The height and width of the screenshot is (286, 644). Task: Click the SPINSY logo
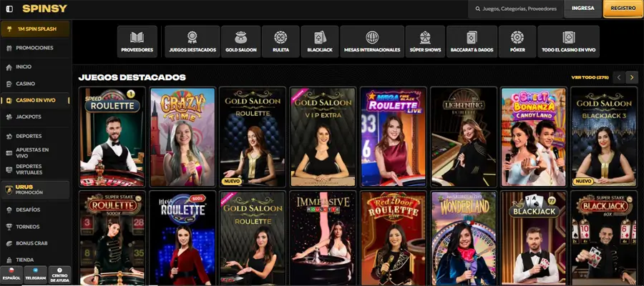(44, 9)
